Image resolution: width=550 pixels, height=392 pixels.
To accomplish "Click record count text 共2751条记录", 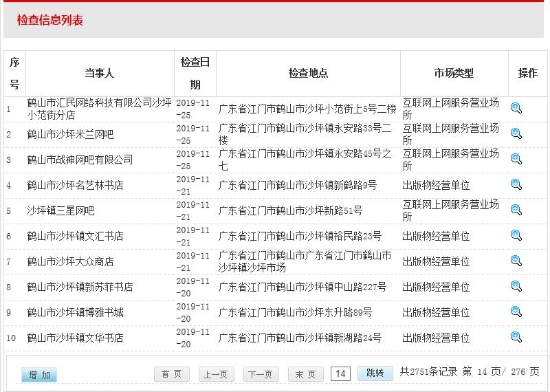I will [x=428, y=372].
